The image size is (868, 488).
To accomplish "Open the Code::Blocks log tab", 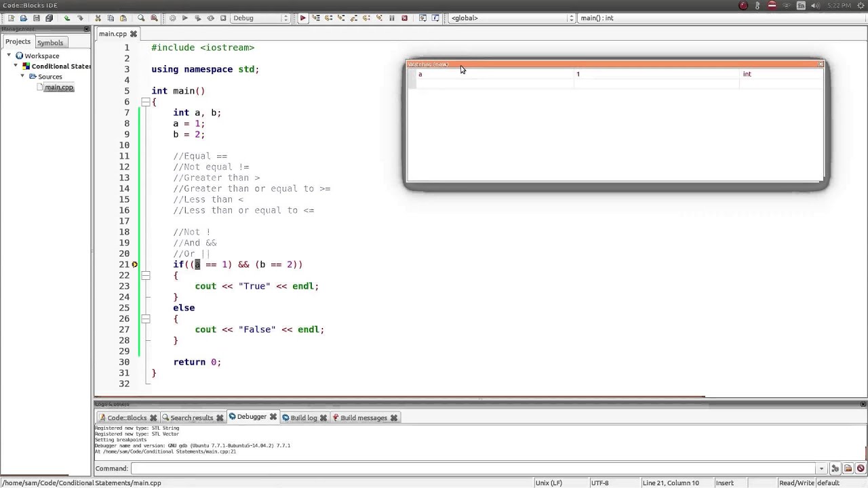I will [x=127, y=418].
